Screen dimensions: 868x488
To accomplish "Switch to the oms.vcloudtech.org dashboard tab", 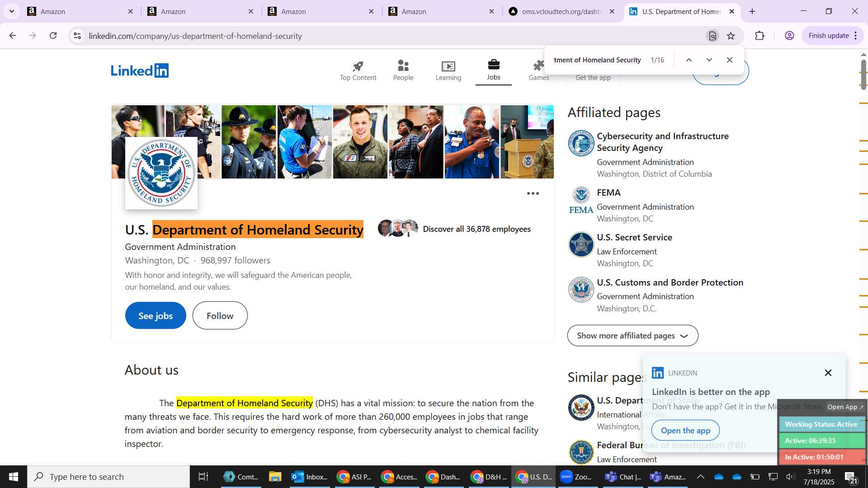I will (x=561, y=11).
